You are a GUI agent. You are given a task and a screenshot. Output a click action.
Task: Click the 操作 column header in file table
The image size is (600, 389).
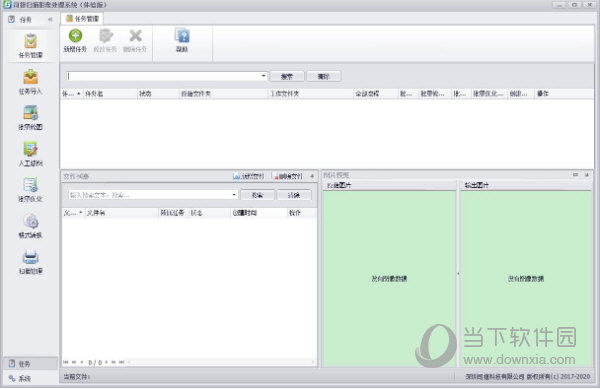pyautogui.click(x=302, y=213)
